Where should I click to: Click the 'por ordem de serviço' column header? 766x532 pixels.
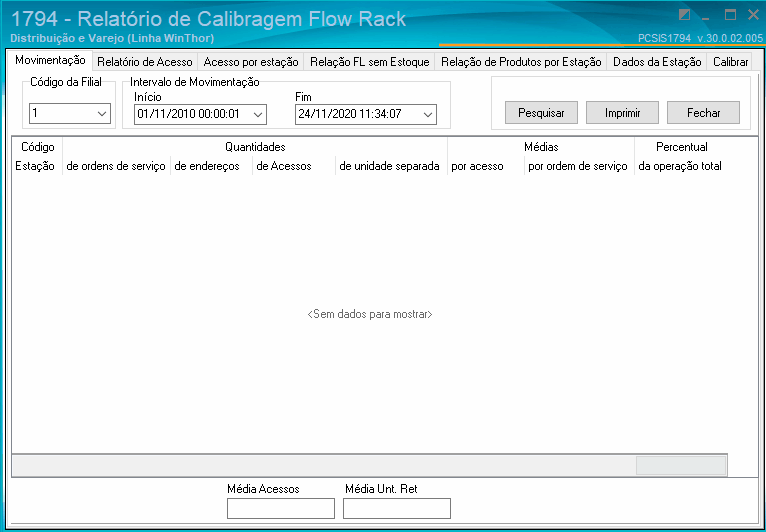click(579, 166)
